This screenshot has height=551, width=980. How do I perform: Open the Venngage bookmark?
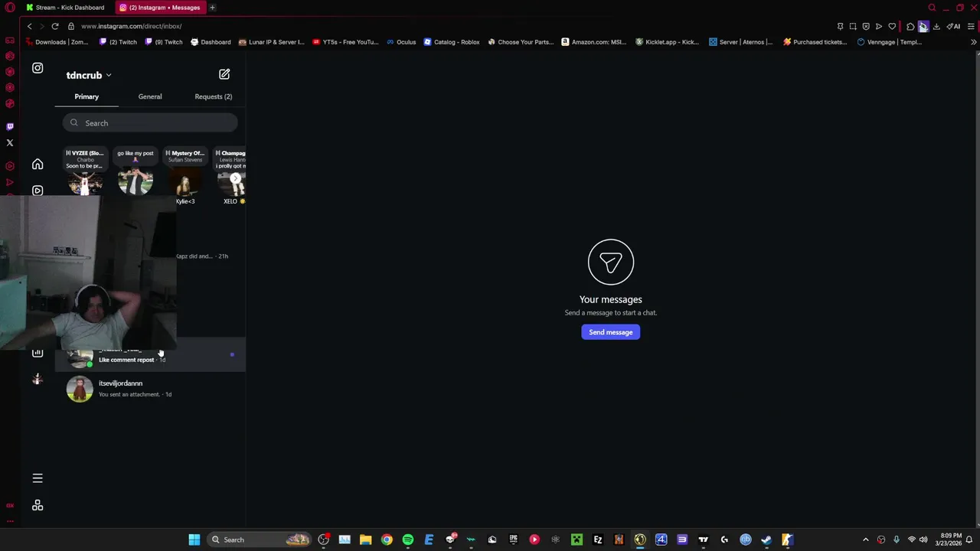(889, 42)
